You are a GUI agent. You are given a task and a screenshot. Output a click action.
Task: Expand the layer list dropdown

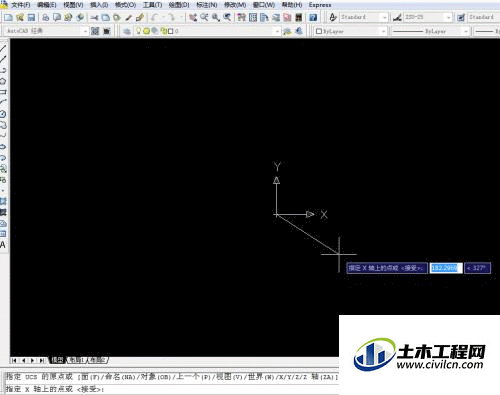pos(277,31)
